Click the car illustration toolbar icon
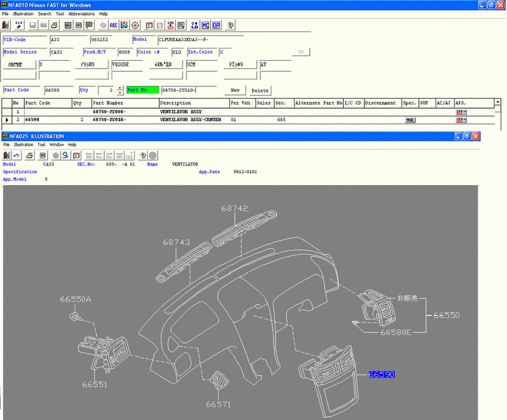This screenshot has width=507, height=420. point(124,25)
